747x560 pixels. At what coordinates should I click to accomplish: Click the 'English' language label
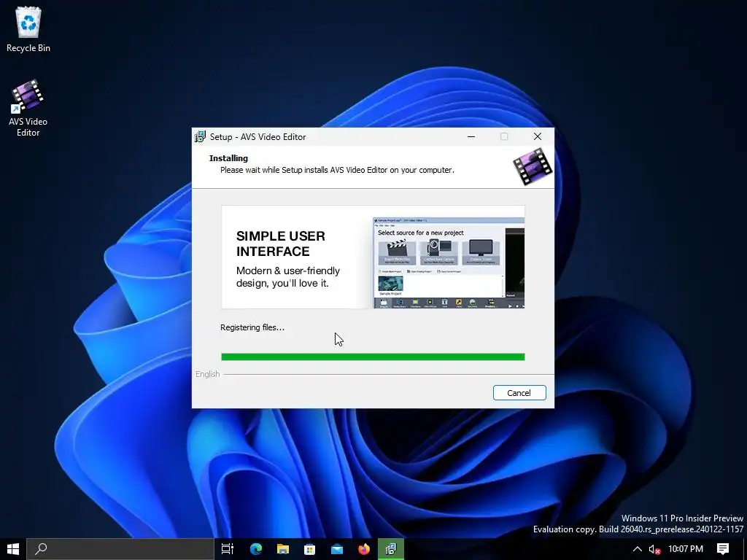(208, 374)
